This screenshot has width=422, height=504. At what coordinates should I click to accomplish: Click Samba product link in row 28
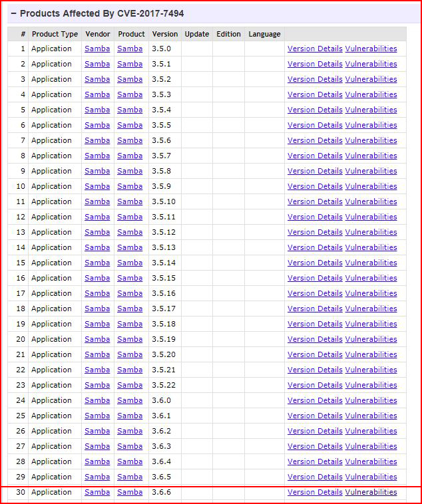[130, 461]
